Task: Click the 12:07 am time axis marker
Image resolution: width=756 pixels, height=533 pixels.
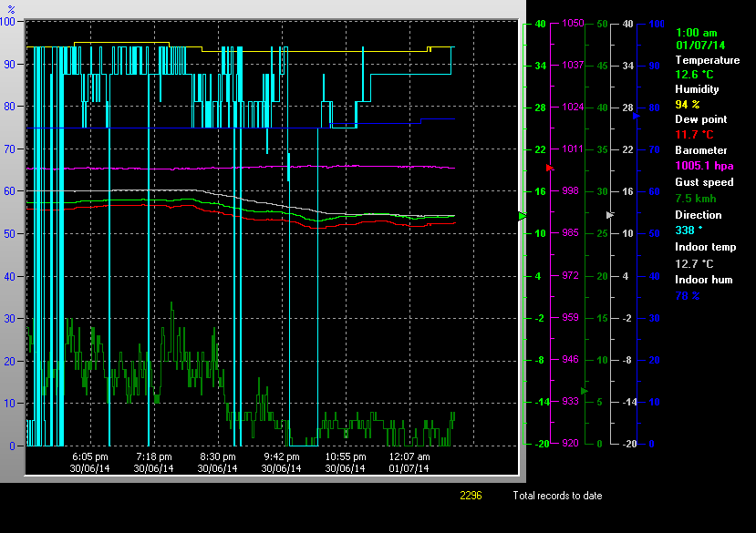Action: click(x=409, y=456)
